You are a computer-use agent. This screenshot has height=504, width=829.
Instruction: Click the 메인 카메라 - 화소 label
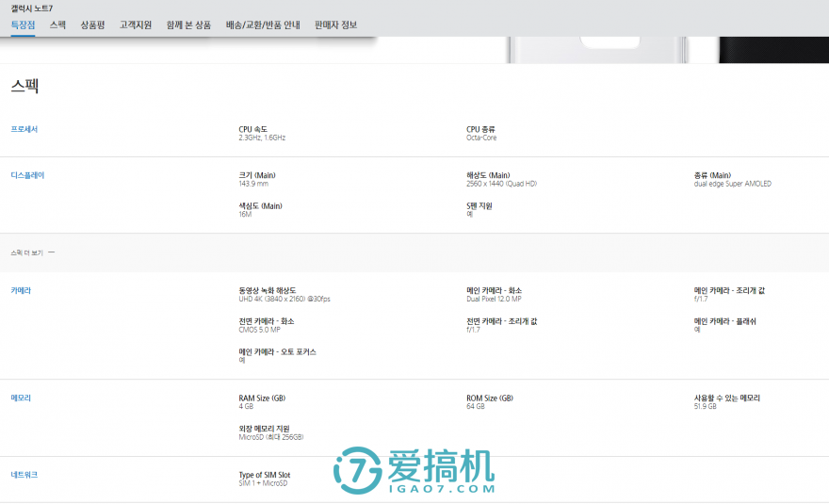(x=494, y=290)
